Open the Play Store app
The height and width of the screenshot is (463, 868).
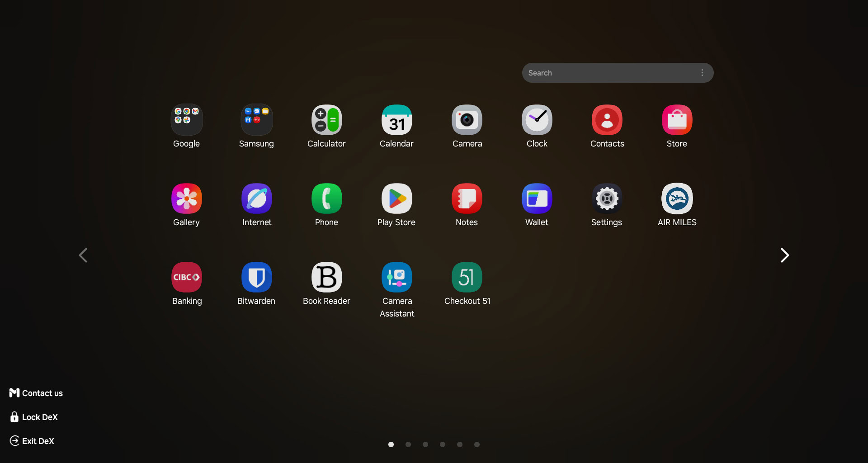coord(397,198)
